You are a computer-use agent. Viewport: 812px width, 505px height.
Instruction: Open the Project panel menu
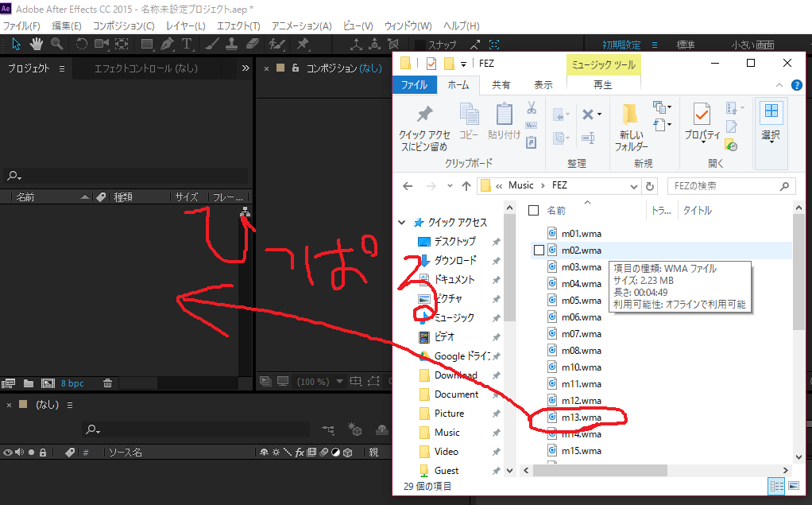[62, 68]
